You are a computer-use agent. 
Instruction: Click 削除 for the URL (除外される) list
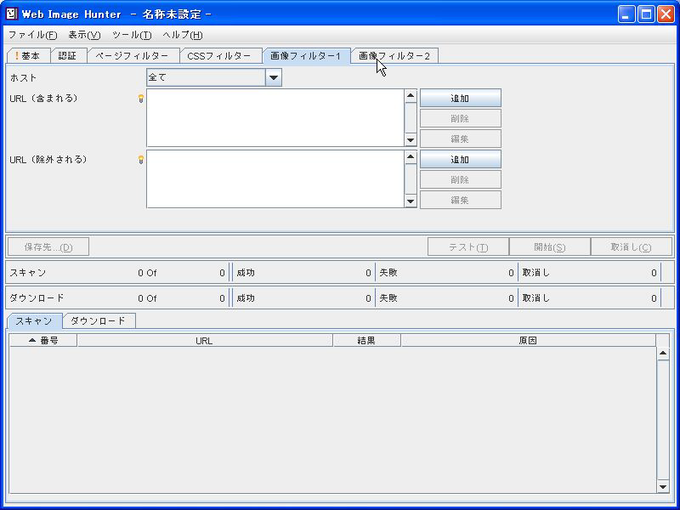[x=461, y=180]
